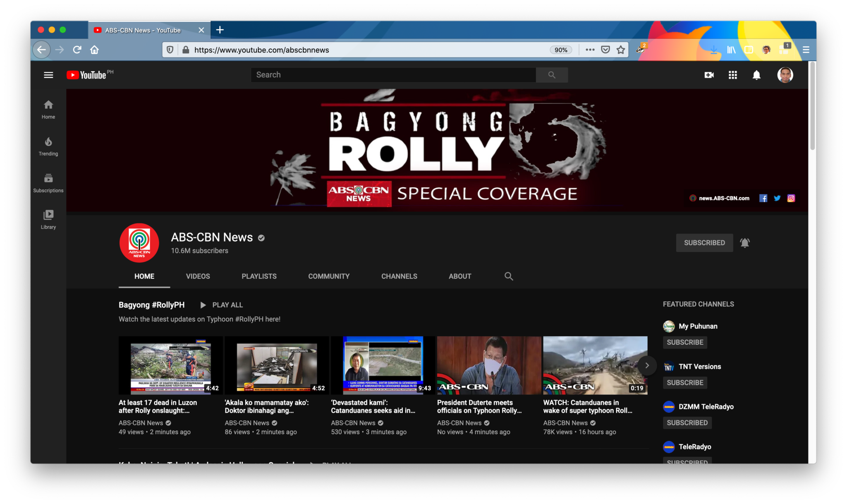
Task: Switch to the PLAYLISTS tab
Action: pyautogui.click(x=259, y=276)
